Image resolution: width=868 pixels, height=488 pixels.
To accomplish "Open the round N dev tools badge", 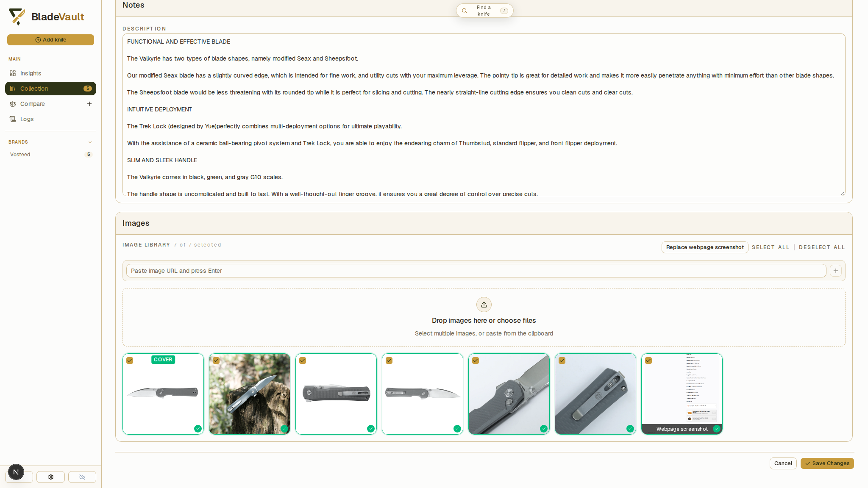I will coord(16,472).
